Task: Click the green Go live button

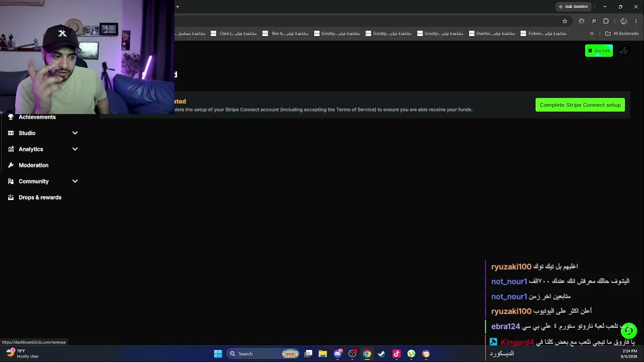Action: (599, 51)
